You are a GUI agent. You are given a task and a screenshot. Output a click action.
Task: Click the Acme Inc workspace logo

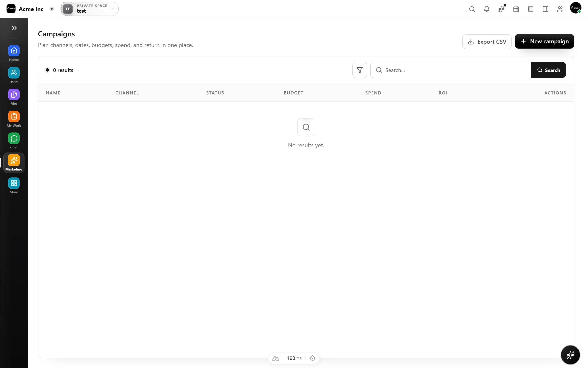click(x=11, y=9)
